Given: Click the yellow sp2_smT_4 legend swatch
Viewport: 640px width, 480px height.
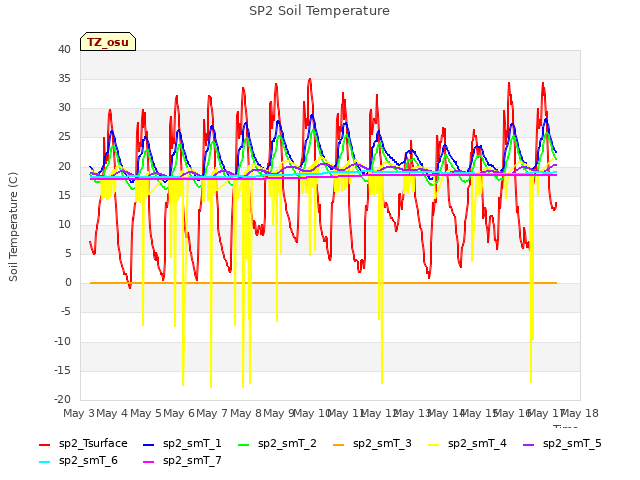Looking at the screenshot, I should pyautogui.click(x=434, y=444).
